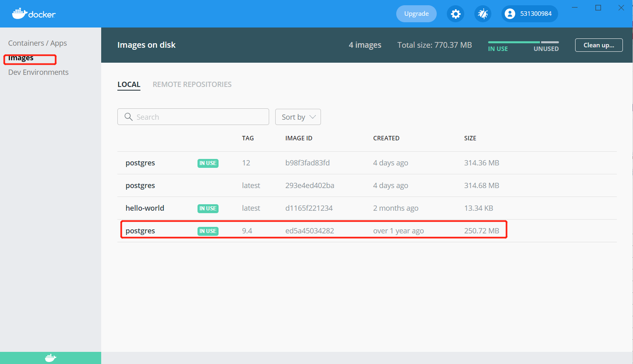Click the 314.68 MB size value

coord(482,186)
